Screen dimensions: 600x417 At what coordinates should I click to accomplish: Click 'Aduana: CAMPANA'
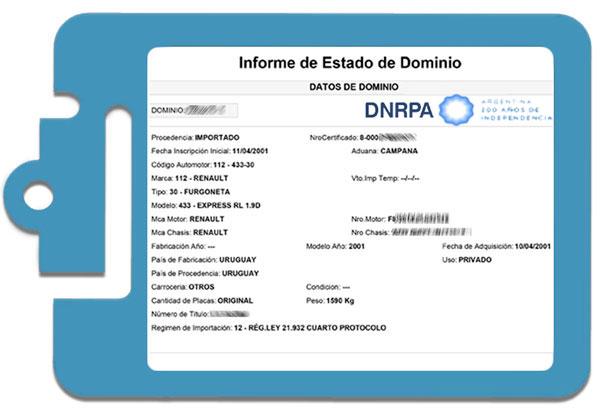tap(385, 151)
